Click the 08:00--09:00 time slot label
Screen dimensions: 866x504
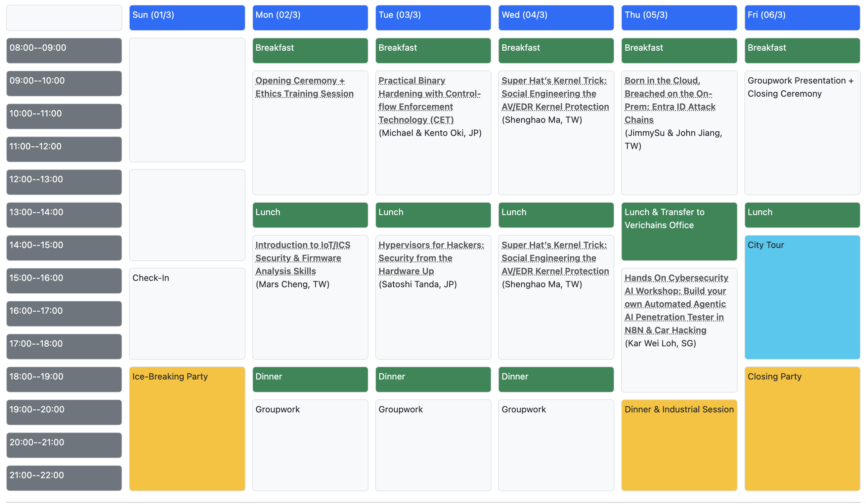[x=64, y=50]
